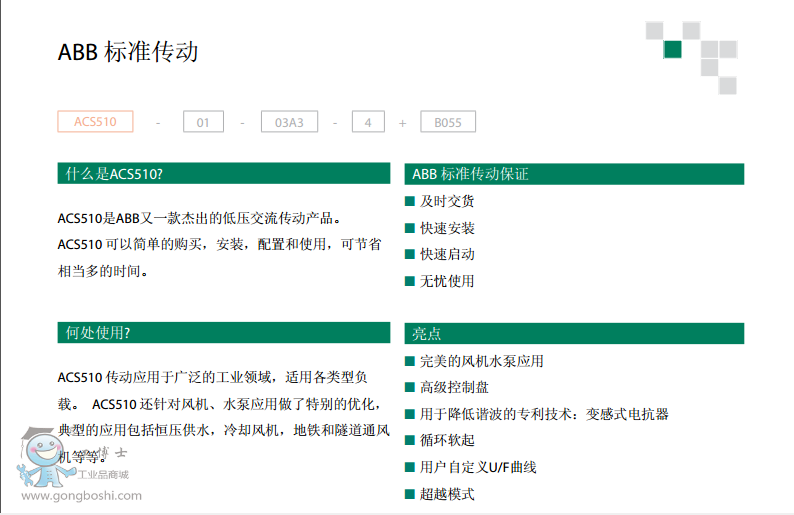The image size is (794, 515).
Task: Click the green bullet beside 高级控制盘
Action: coord(410,387)
